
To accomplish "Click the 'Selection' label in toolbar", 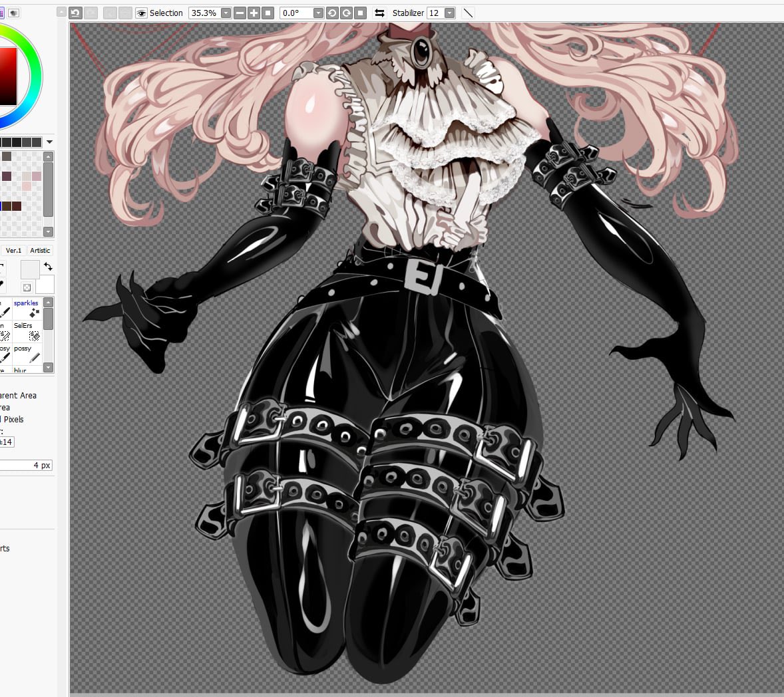I will tap(166, 13).
